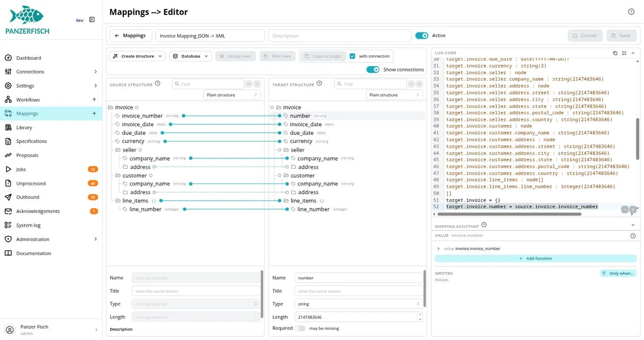Click the Outbound paper-plane icon
The width and height of the screenshot is (644, 340).
tap(8, 197)
